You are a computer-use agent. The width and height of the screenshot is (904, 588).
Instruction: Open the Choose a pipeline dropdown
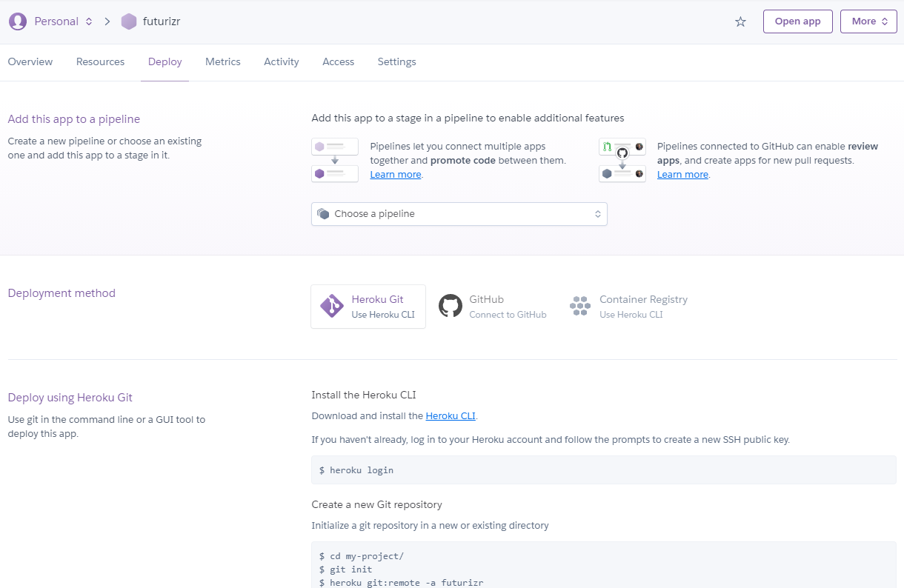(x=459, y=214)
